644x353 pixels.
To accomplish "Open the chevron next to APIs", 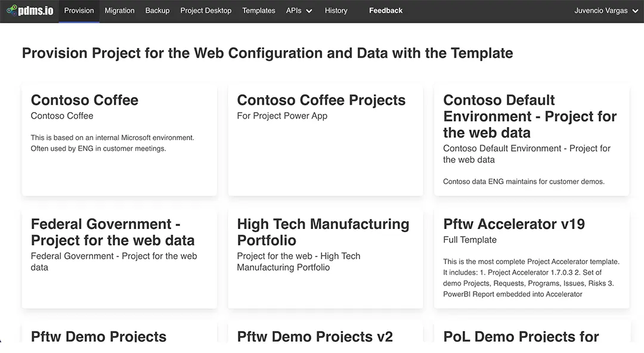I will 308,11.
